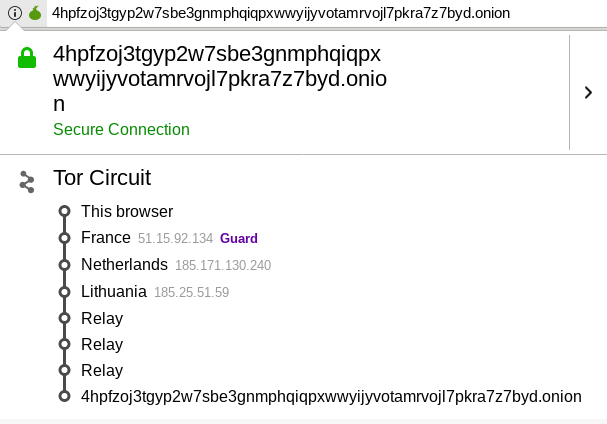The height and width of the screenshot is (424, 607).
Task: Click the onion URL in the address bar
Action: click(281, 13)
